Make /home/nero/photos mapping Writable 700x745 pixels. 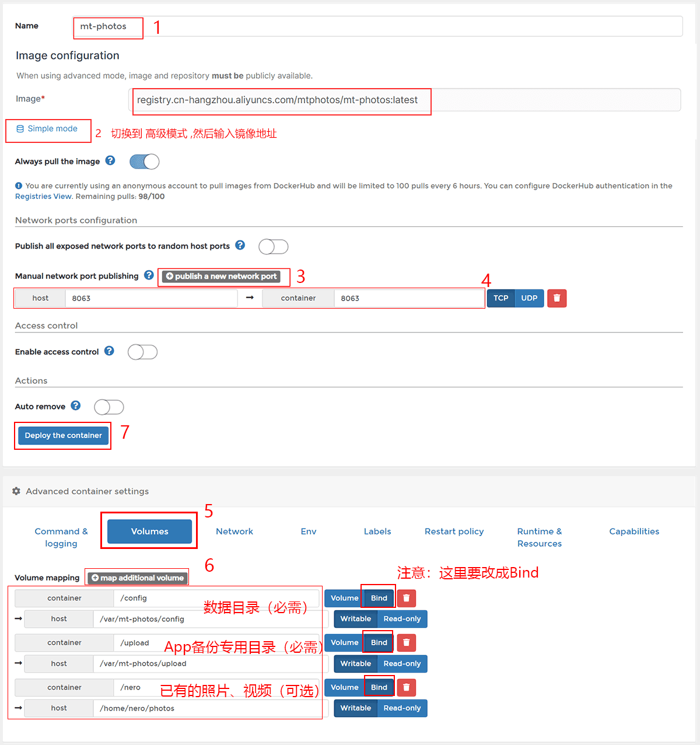pos(356,708)
